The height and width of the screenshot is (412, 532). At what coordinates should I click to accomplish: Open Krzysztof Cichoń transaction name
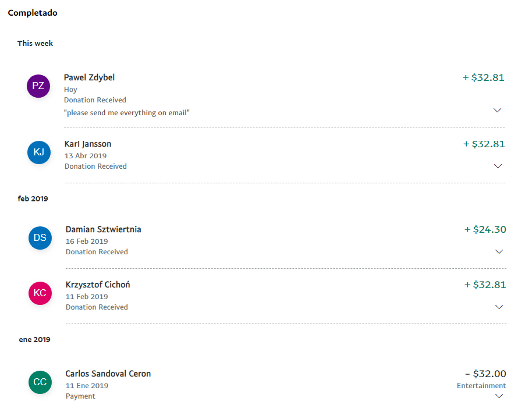point(98,285)
